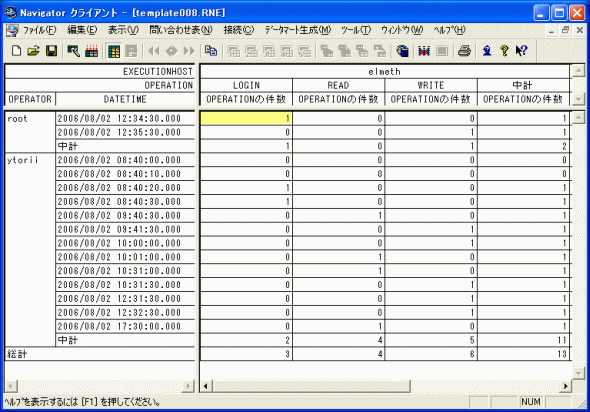The image size is (590, 412).
Task: Click the horizontal scrollbar thumb under data grid
Action: [311, 386]
